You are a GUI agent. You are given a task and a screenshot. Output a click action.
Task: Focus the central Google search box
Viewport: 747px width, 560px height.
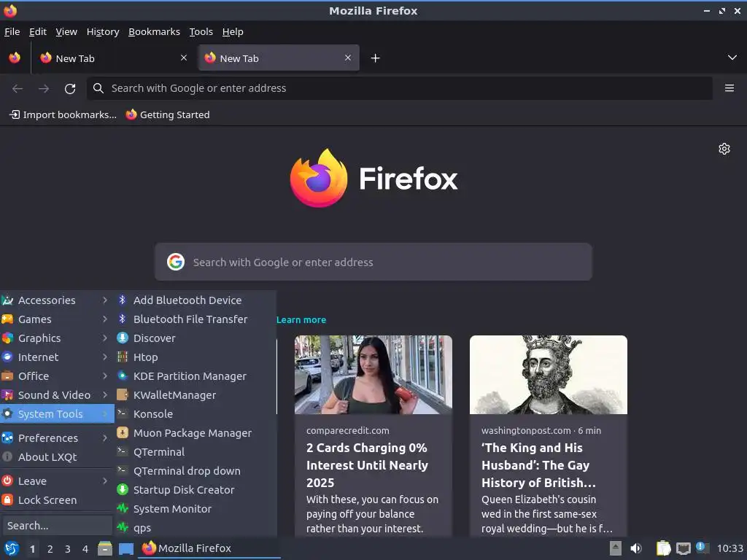(373, 262)
